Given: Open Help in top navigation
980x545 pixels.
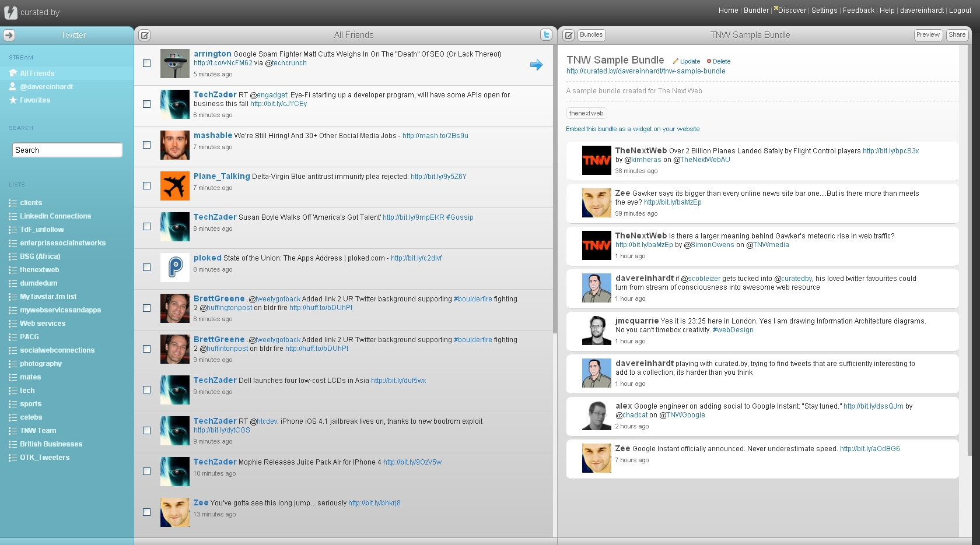Looking at the screenshot, I should 887,10.
